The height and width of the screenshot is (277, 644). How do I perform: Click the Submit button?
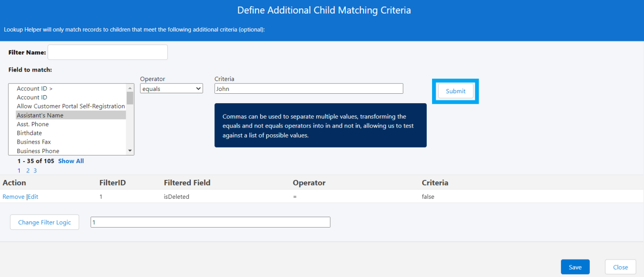click(x=455, y=91)
